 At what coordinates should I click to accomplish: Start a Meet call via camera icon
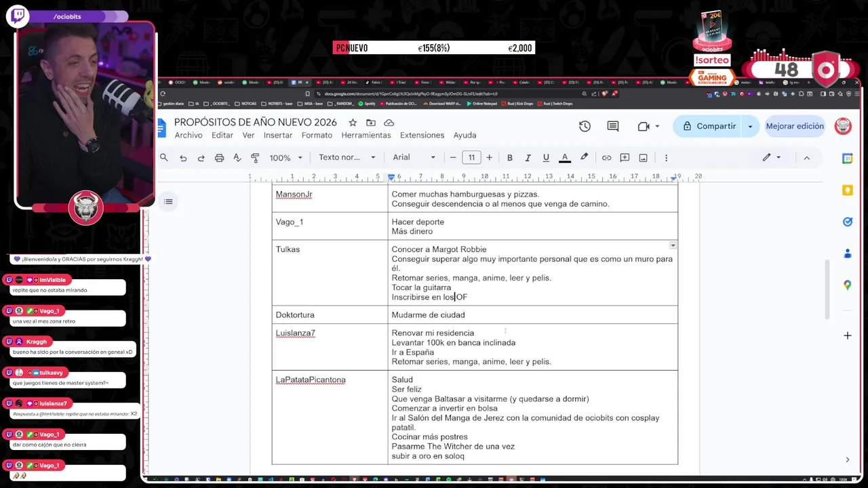644,126
